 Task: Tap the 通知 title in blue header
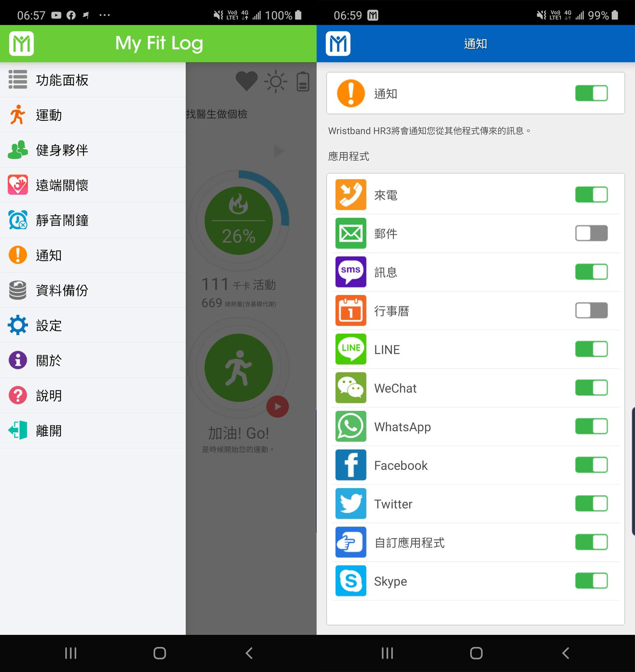click(x=475, y=44)
